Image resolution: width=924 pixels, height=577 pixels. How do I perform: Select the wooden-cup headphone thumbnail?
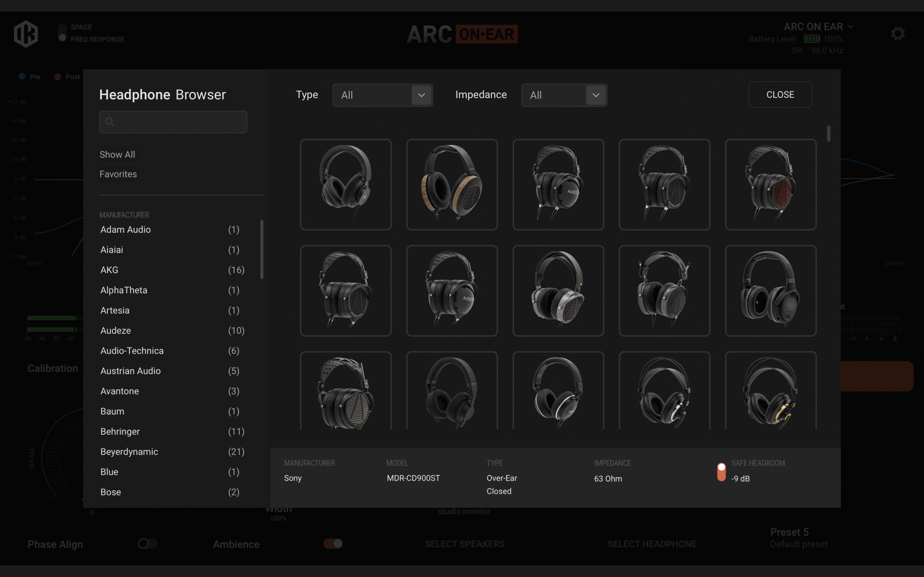452,184
